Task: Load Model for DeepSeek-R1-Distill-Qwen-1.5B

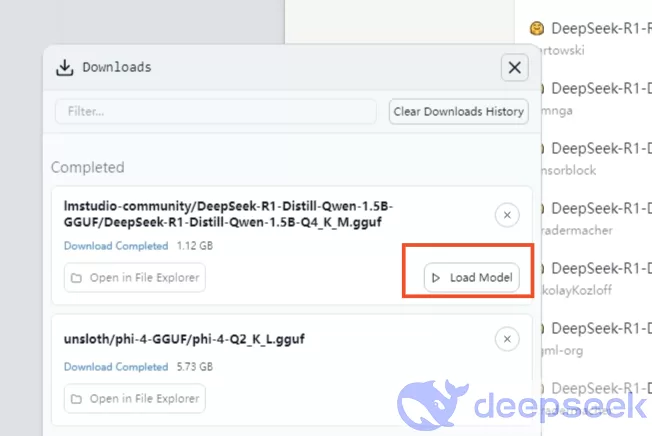Action: coord(472,277)
